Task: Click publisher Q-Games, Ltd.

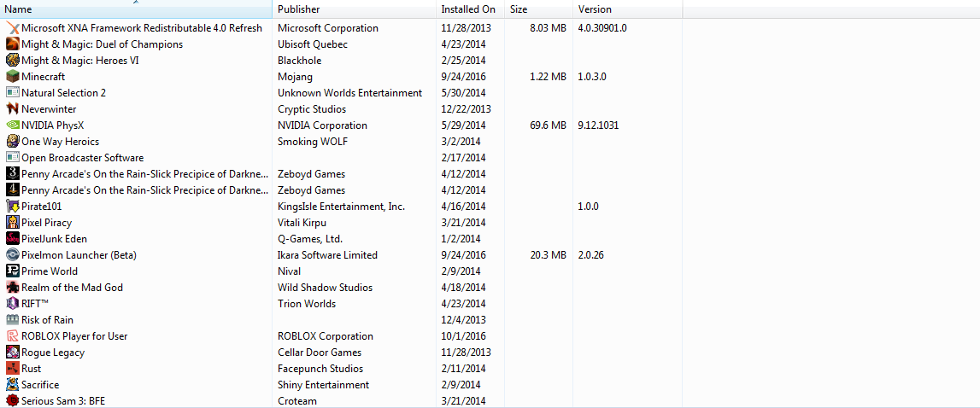Action: 310,239
